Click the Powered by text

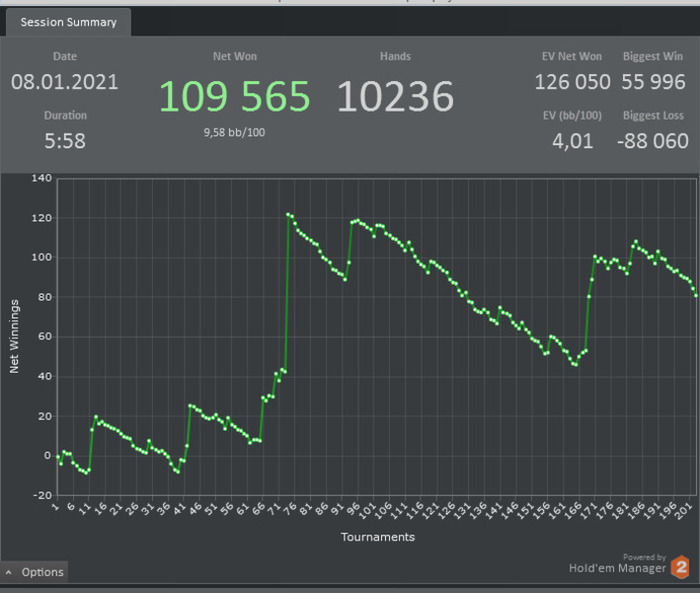pyautogui.click(x=644, y=557)
